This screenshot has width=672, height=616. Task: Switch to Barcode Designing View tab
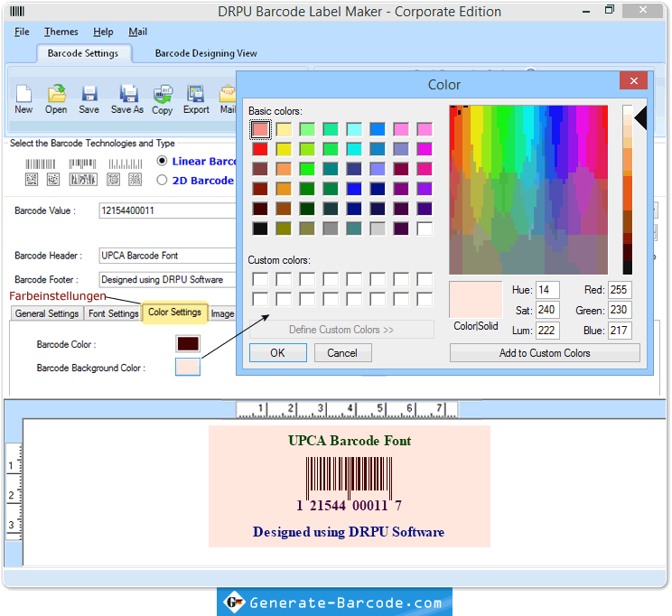pos(206,53)
